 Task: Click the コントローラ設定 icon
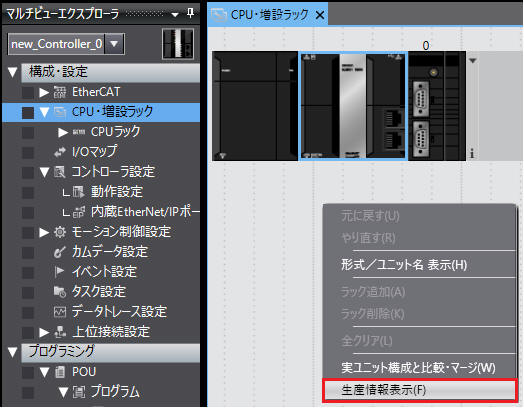(60, 172)
